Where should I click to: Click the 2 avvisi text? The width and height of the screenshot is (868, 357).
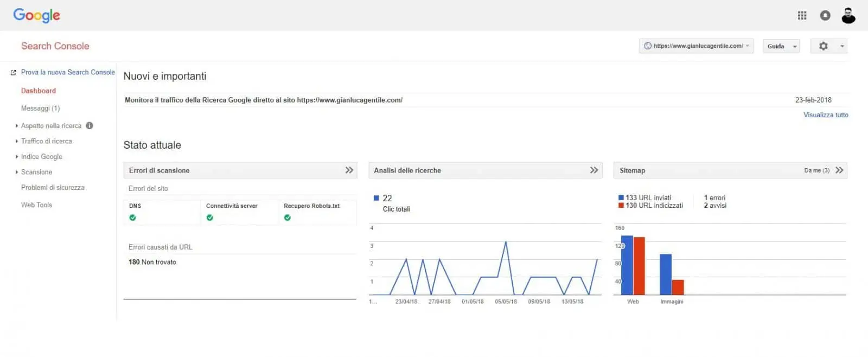pyautogui.click(x=715, y=206)
